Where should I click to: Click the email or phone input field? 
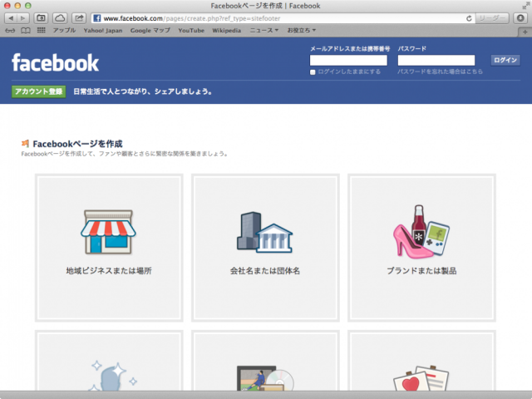pyautogui.click(x=348, y=61)
